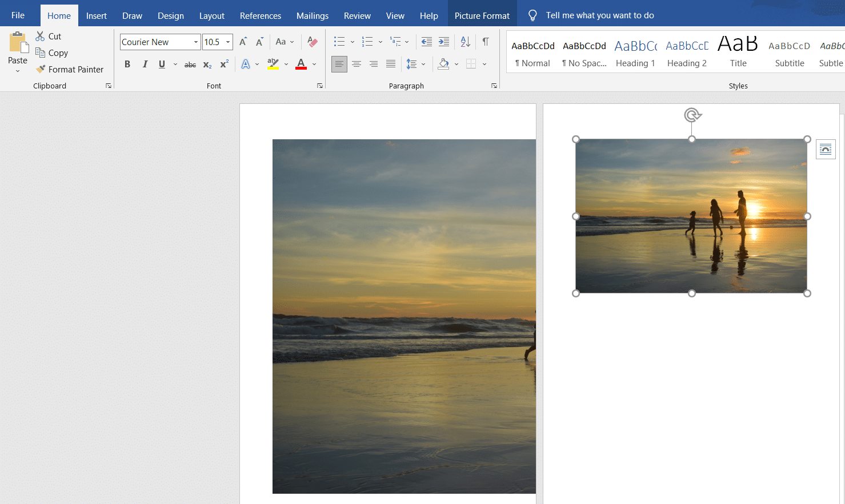This screenshot has height=504, width=845.
Task: Switch to the Insert tab
Action: click(x=97, y=16)
